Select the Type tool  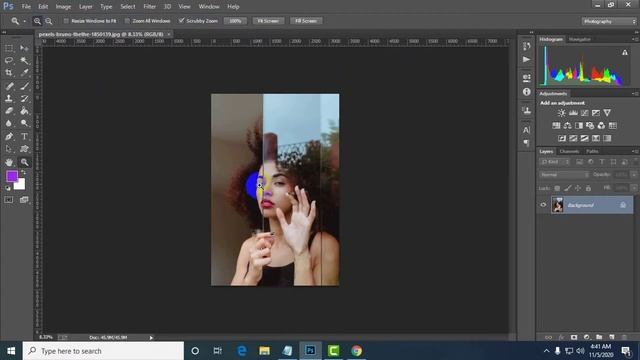click(24, 136)
